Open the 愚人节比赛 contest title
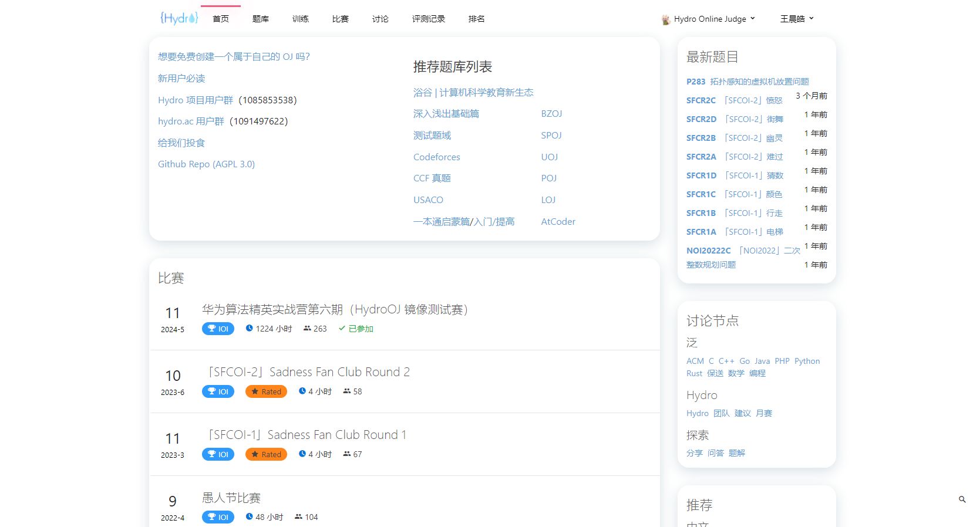The width and height of the screenshot is (980, 527). (231, 498)
